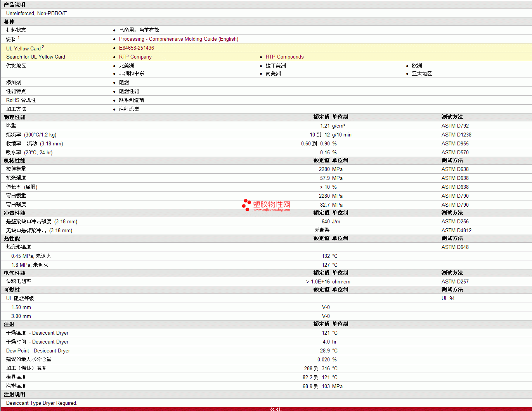
Task: Click the RTP Company search link
Action: 135,57
